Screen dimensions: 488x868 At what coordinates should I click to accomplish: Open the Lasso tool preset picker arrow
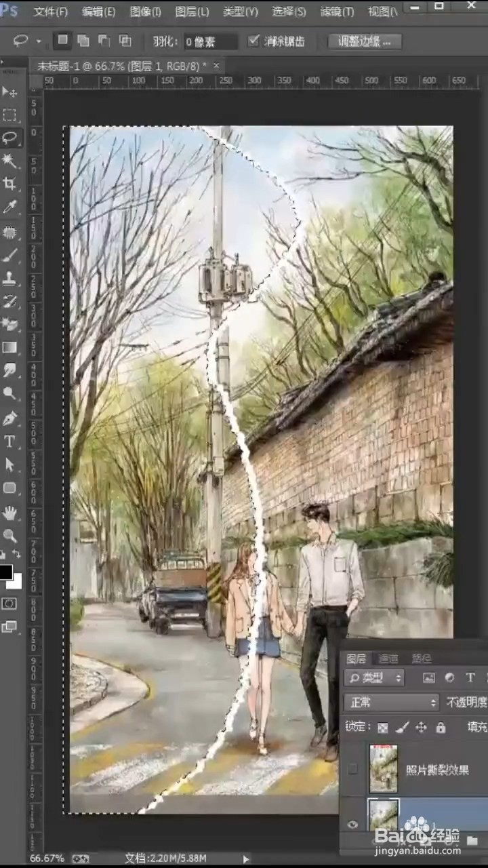click(x=39, y=41)
